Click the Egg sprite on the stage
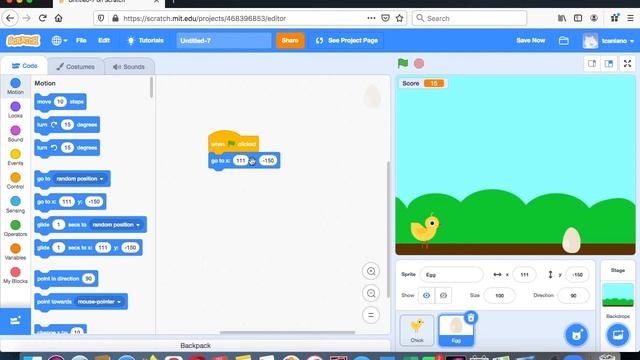 (x=571, y=240)
